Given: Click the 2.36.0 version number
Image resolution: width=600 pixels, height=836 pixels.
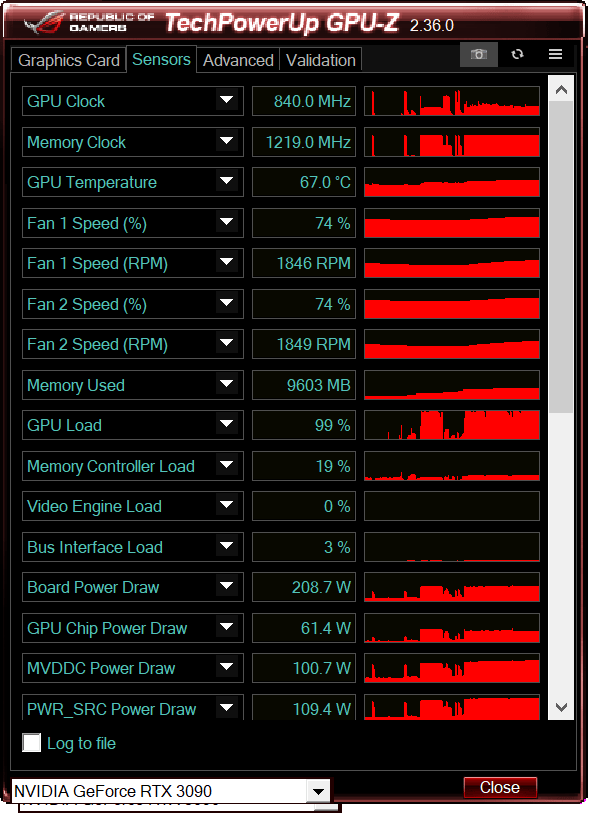Looking at the screenshot, I should tap(431, 25).
